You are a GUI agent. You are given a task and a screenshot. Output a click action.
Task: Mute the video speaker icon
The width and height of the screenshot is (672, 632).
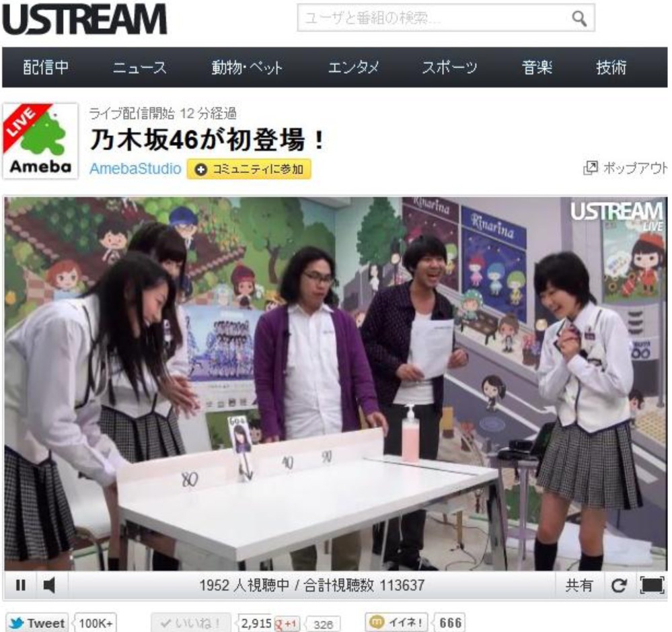coord(49,586)
